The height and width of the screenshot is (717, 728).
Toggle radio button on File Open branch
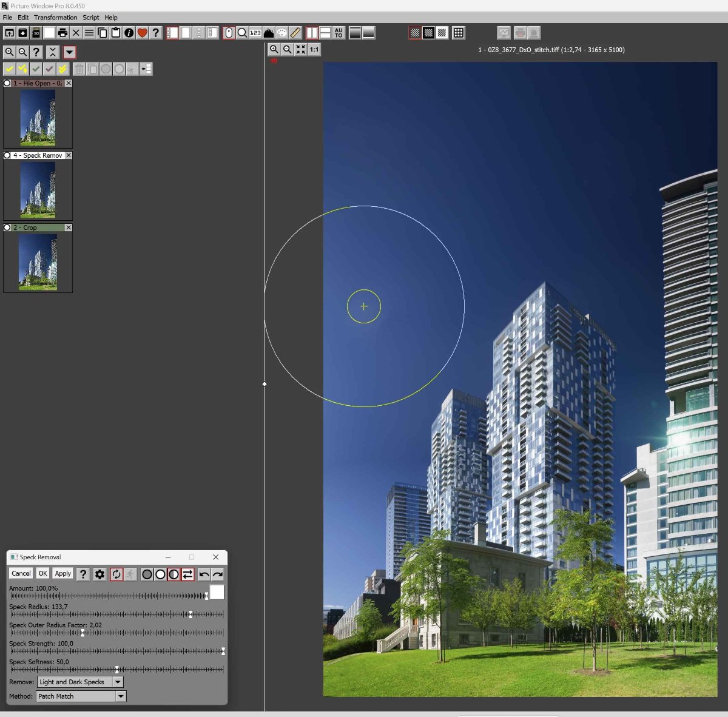[7, 83]
